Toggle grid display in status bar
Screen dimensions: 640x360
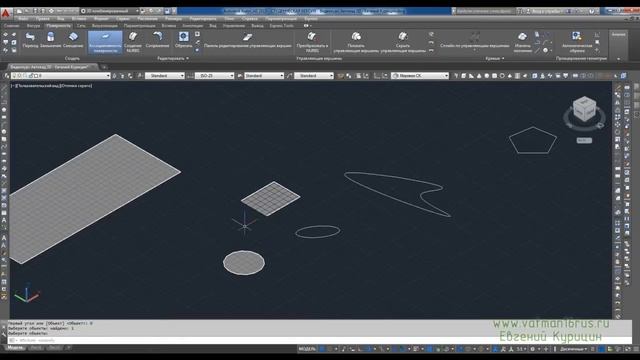(x=322, y=349)
